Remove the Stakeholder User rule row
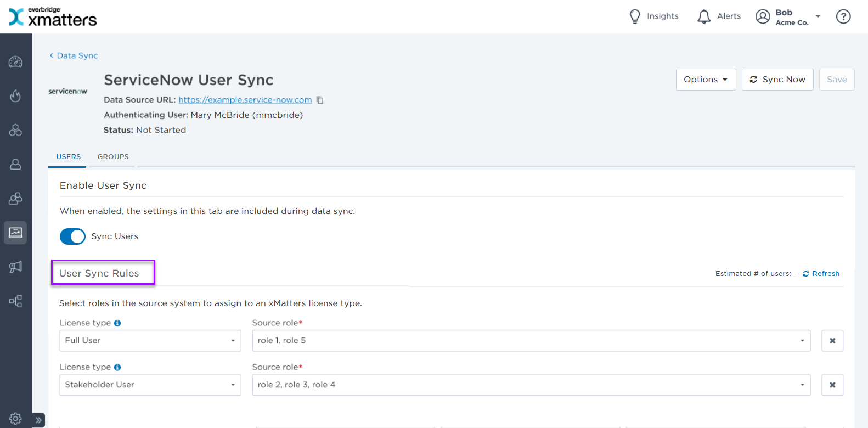The image size is (868, 428). [x=832, y=385]
